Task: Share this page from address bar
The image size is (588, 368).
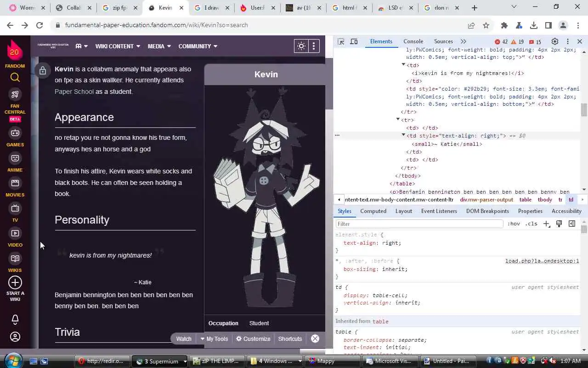Action: (x=471, y=25)
